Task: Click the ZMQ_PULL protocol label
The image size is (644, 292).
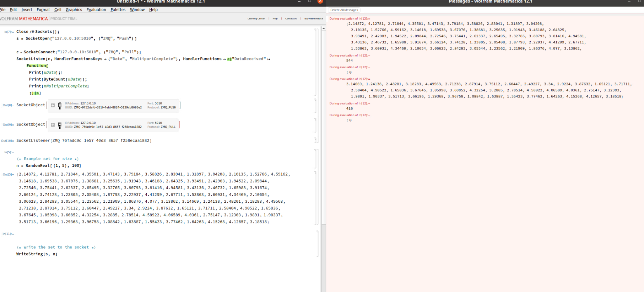Action: (x=168, y=127)
